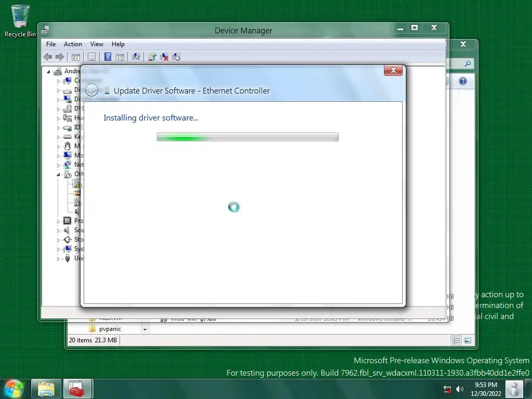Select the Human Interface Devices category icon
Image resolution: width=532 pixels, height=399 pixels.
click(x=68, y=118)
